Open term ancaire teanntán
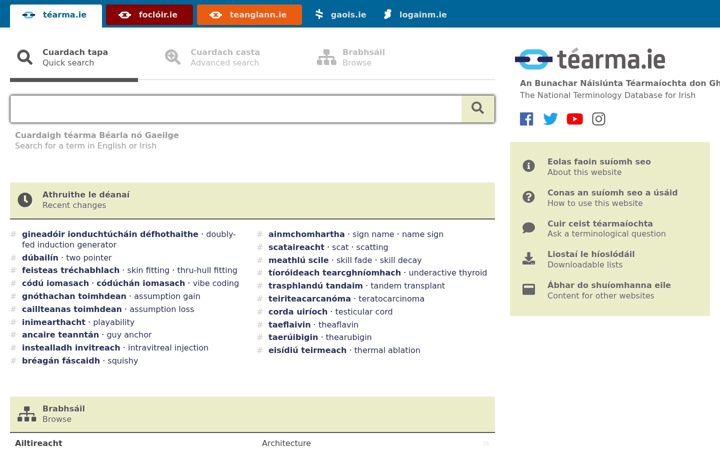The image size is (720, 450). tap(60, 335)
